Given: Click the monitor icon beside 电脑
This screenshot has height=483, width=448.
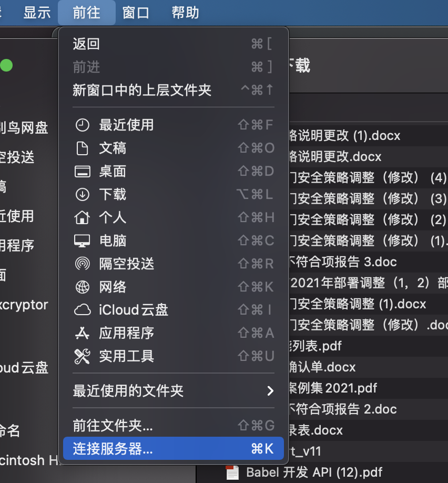Looking at the screenshot, I should (x=82, y=240).
